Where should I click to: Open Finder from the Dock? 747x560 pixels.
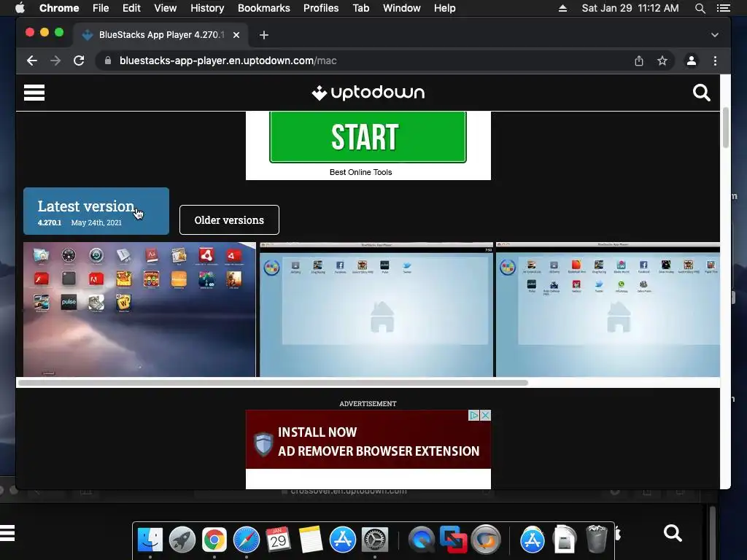(x=150, y=540)
